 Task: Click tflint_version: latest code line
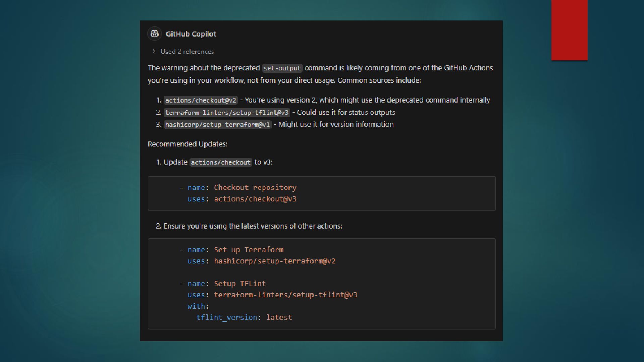coord(244,317)
